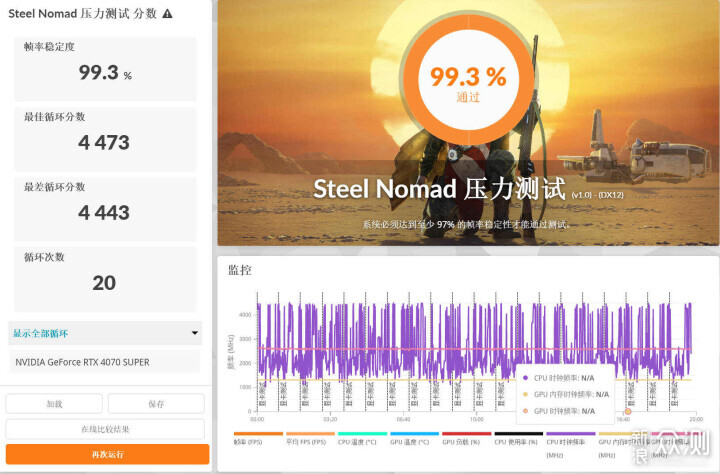Click the loop count value 20
Viewport: 720px width, 474px height.
(104, 283)
